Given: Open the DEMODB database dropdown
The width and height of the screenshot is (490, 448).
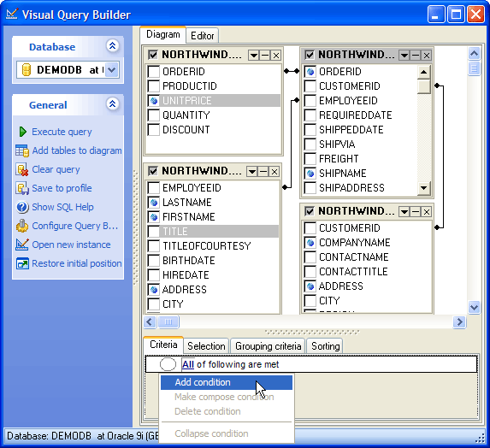Looking at the screenshot, I should [x=112, y=69].
